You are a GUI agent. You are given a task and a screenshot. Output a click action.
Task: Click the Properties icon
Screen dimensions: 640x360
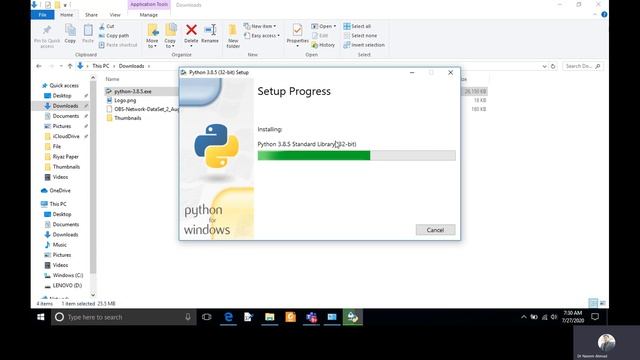click(x=298, y=29)
